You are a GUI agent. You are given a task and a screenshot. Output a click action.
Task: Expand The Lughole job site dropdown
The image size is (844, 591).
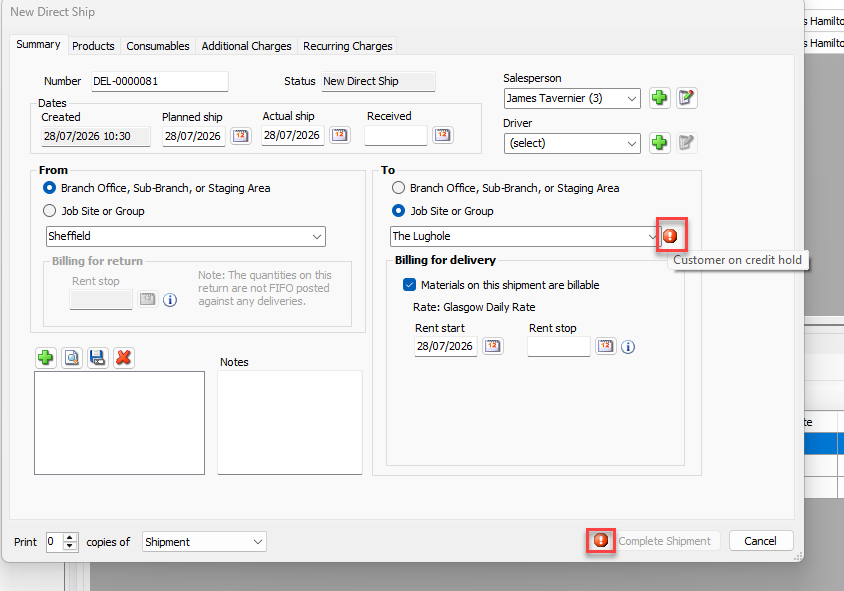(x=651, y=236)
